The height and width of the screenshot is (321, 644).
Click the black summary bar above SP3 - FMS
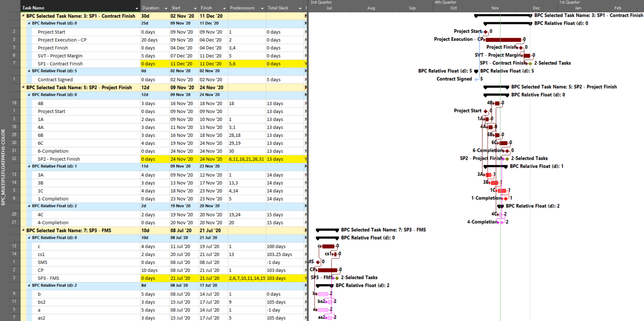[x=327, y=230]
